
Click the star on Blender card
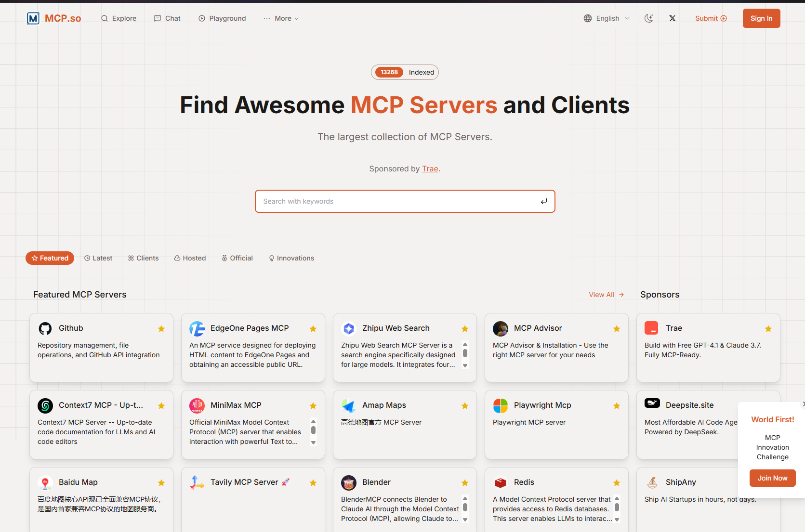465,483
